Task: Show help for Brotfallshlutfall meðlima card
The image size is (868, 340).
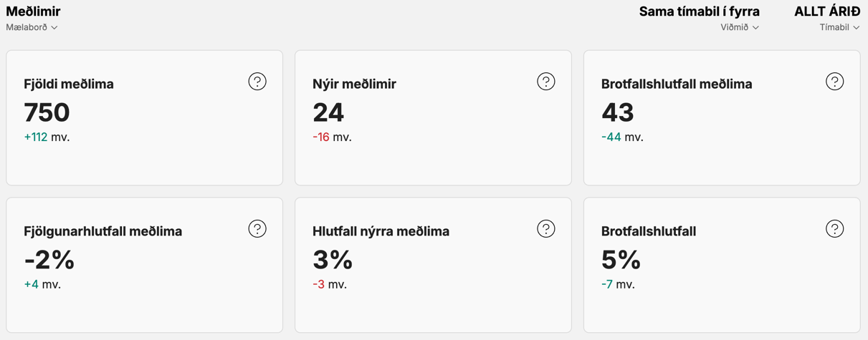Action: [x=834, y=82]
